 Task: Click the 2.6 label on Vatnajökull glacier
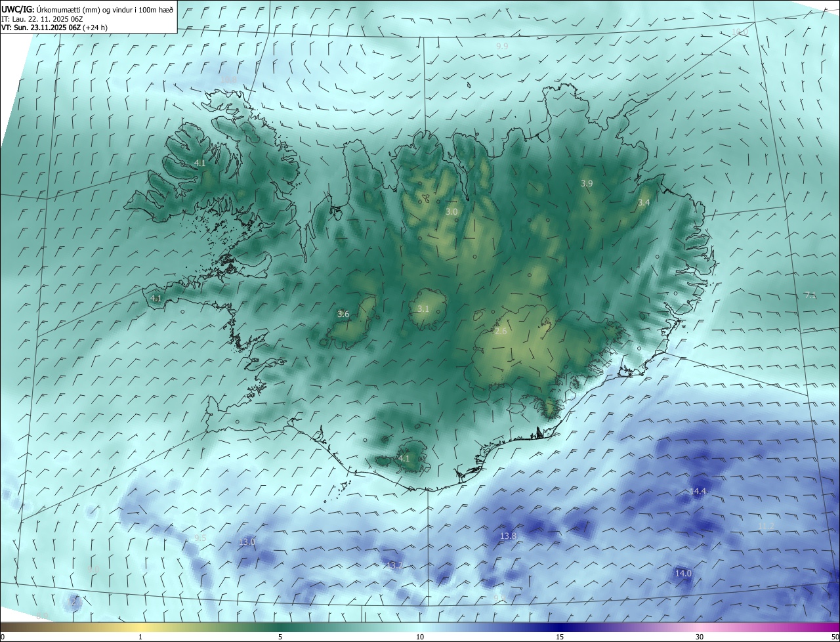[501, 332]
